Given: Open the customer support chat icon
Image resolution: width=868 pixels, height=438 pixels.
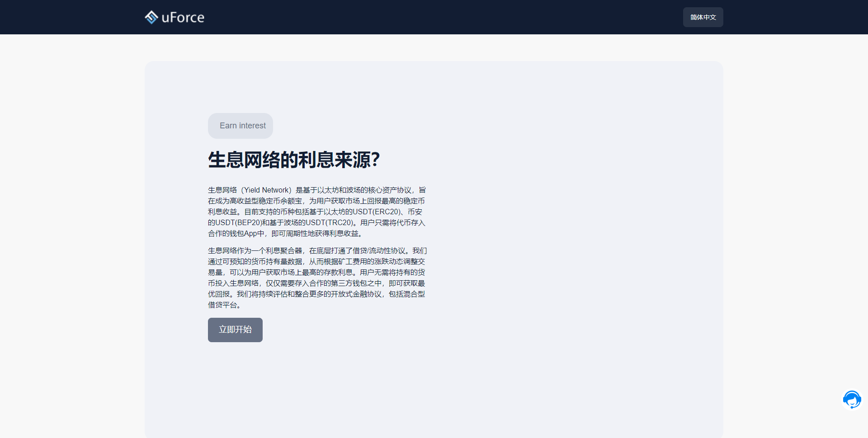Looking at the screenshot, I should tap(852, 400).
